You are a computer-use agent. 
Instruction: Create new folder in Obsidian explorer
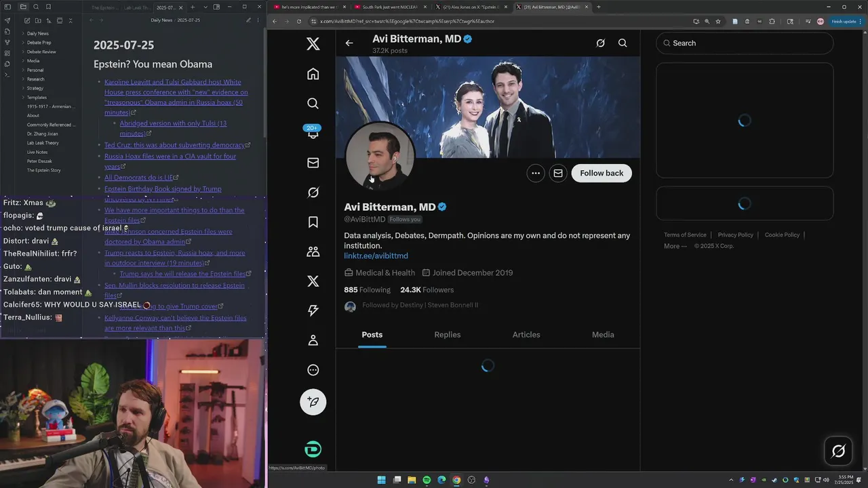38,20
